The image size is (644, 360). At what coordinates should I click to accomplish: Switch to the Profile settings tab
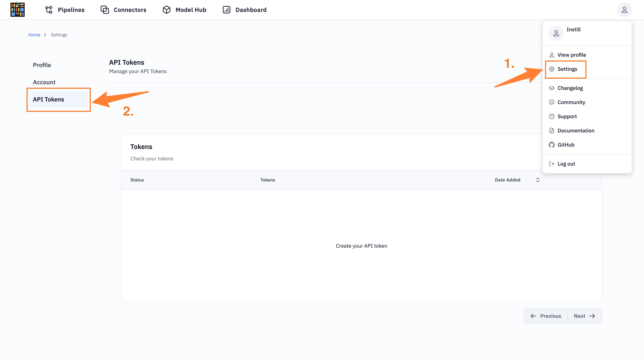42,65
